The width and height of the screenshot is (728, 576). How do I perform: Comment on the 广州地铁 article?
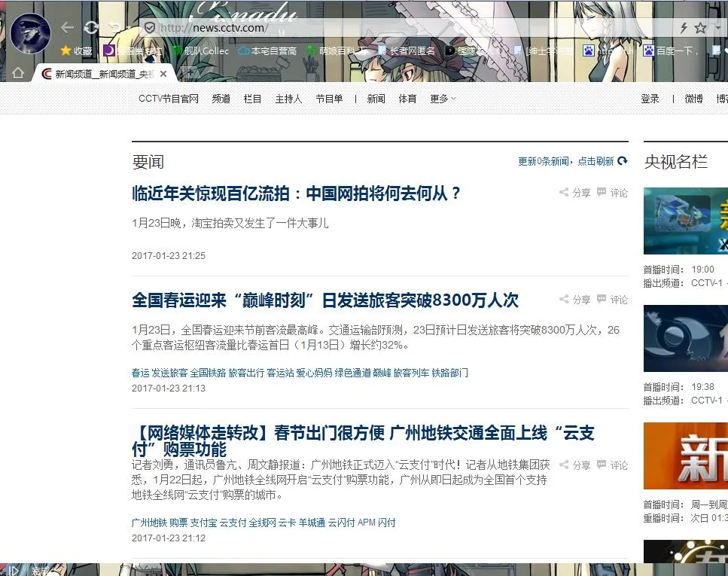612,465
